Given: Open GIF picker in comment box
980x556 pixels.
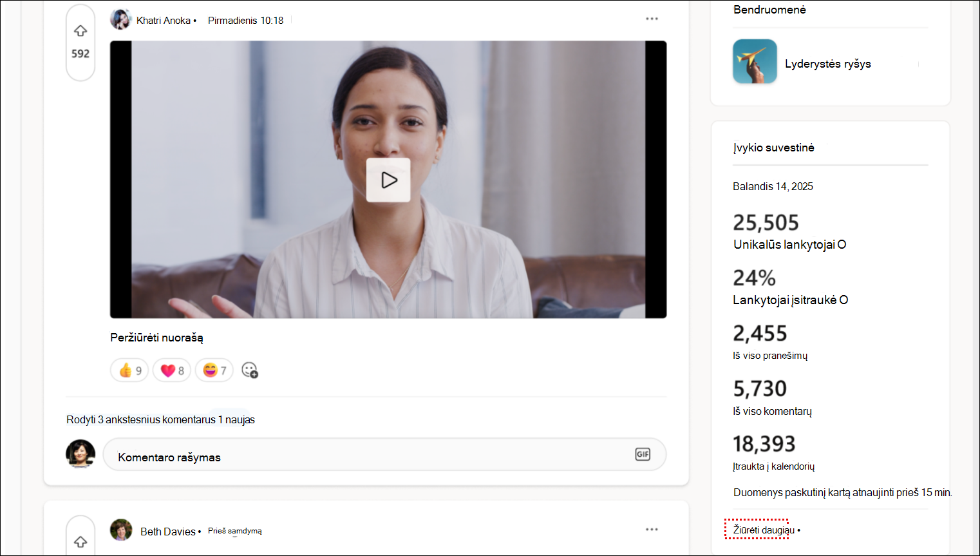Looking at the screenshot, I should click(x=643, y=454).
